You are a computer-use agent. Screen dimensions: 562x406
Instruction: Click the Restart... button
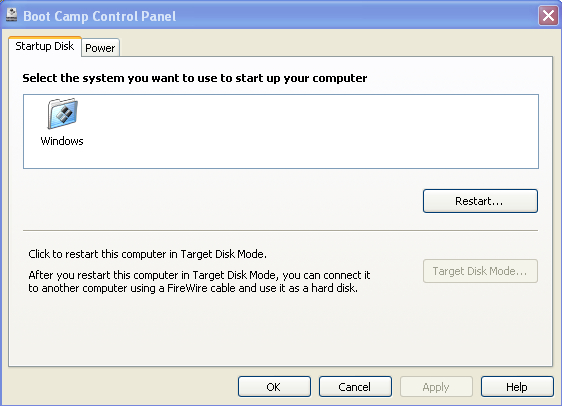click(x=480, y=201)
